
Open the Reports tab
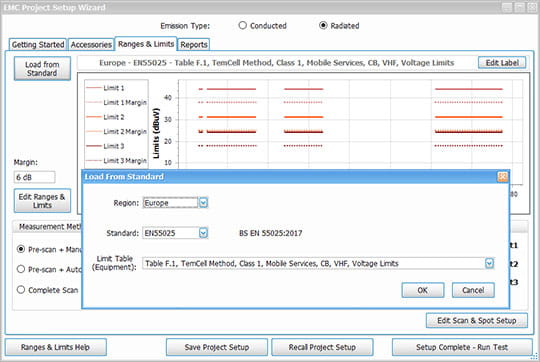click(x=194, y=44)
